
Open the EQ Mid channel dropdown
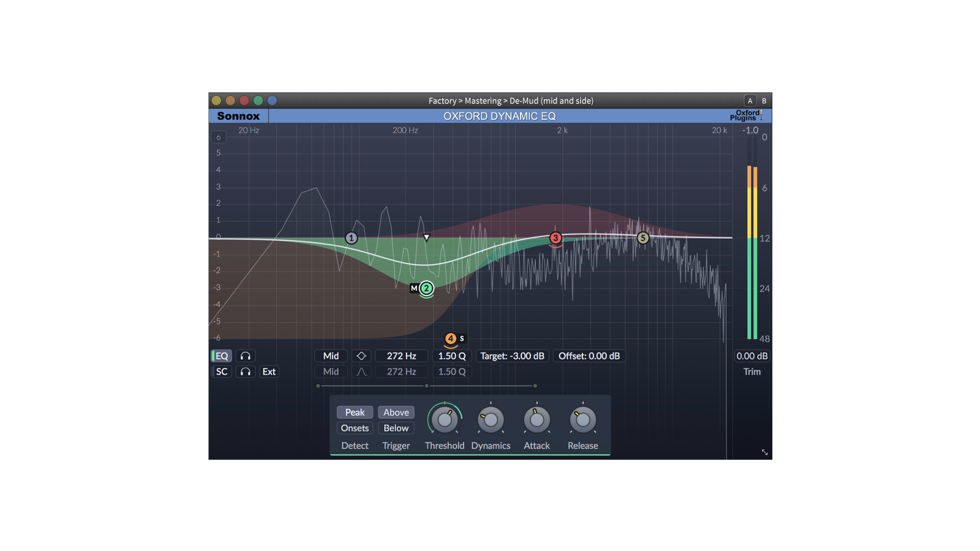point(331,356)
